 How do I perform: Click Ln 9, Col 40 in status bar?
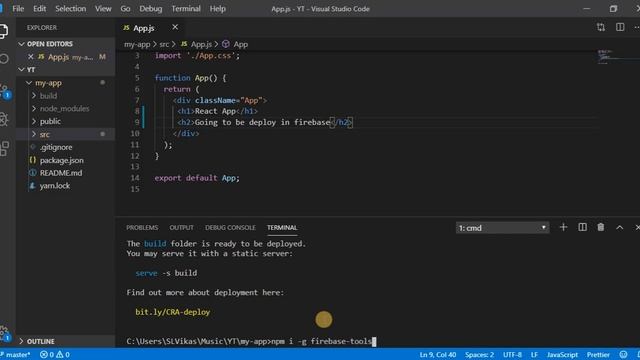[x=438, y=355]
